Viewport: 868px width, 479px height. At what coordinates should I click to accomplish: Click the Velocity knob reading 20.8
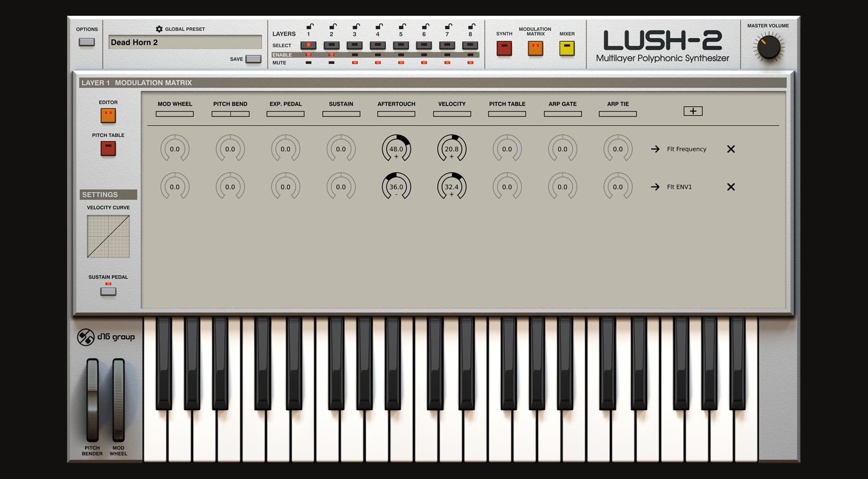pyautogui.click(x=452, y=149)
